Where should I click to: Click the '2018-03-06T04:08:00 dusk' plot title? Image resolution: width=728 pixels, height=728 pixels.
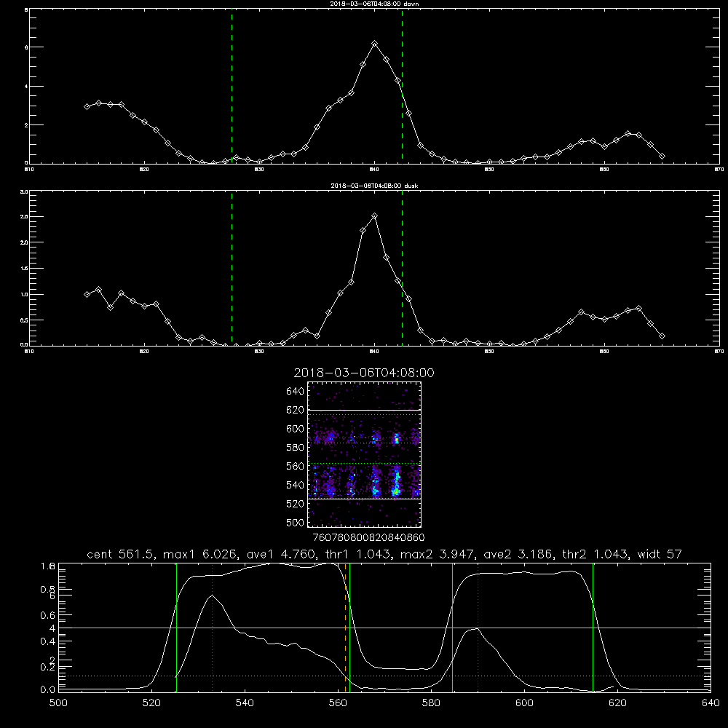[x=374, y=186]
